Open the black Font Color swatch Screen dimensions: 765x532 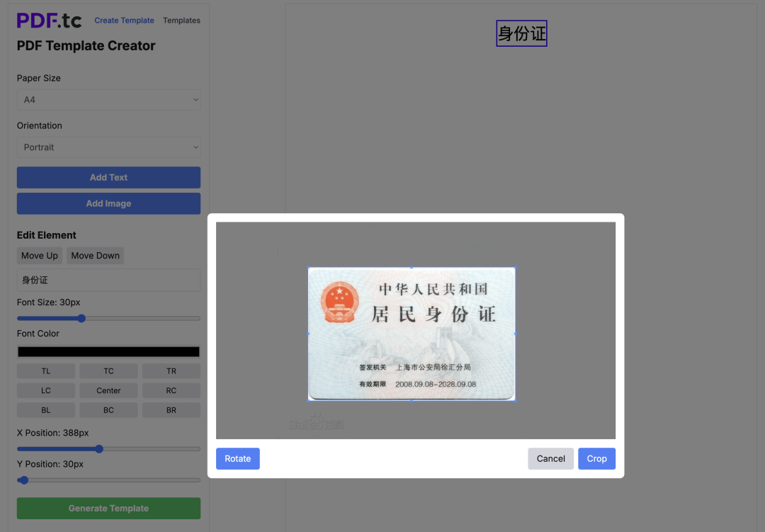(108, 352)
